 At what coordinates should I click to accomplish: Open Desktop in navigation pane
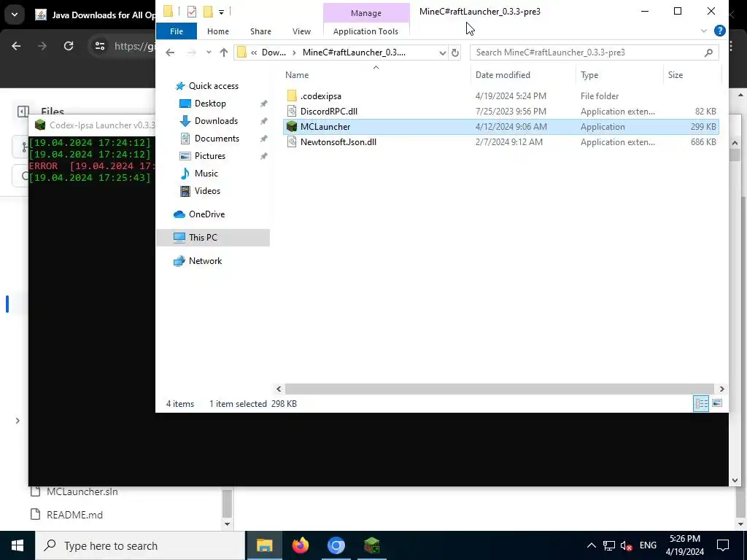(210, 104)
